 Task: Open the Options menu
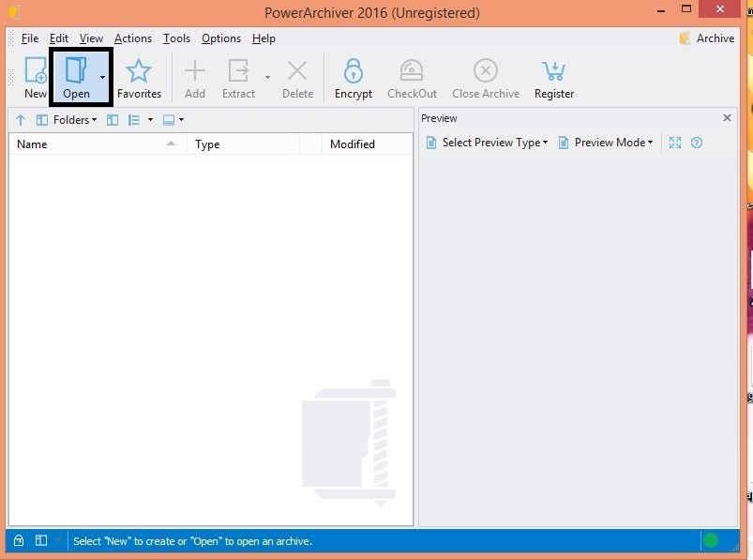coord(221,38)
